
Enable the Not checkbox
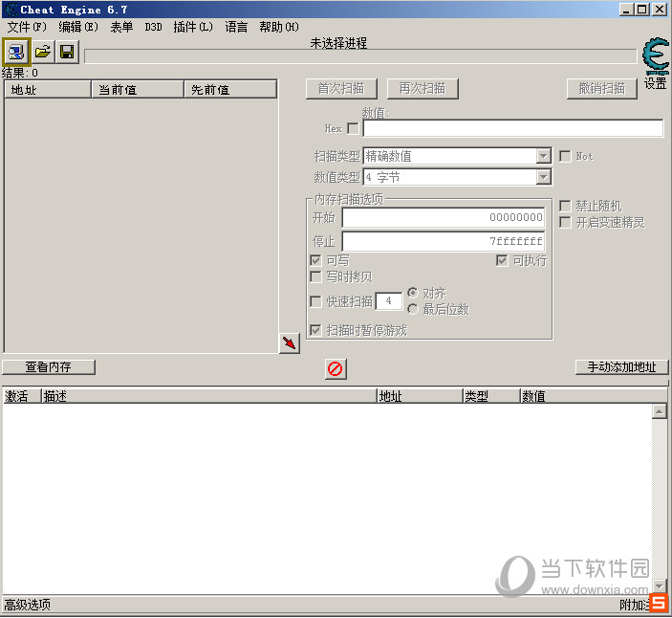[565, 156]
